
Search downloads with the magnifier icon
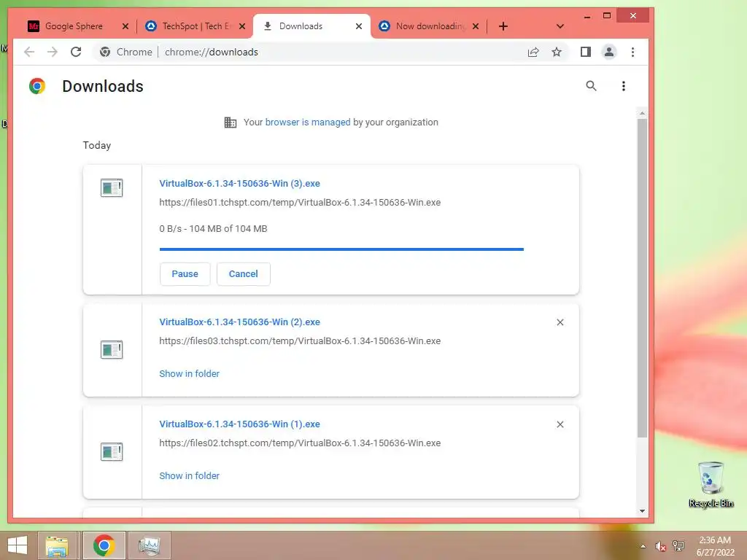[591, 86]
